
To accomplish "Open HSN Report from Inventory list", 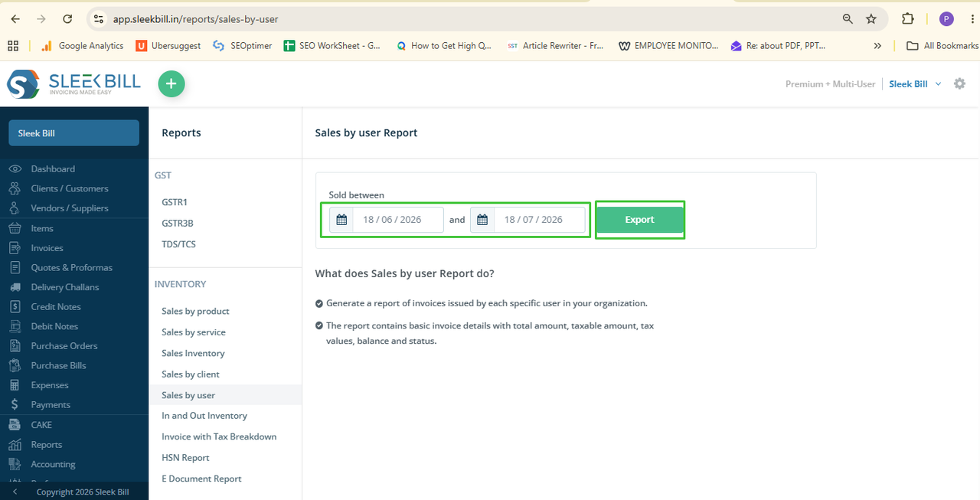I will point(185,458).
